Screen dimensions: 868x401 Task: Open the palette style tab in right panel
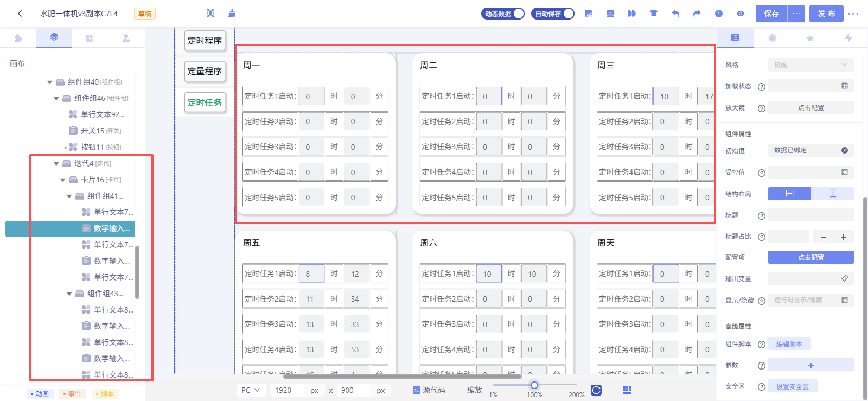pyautogui.click(x=773, y=38)
